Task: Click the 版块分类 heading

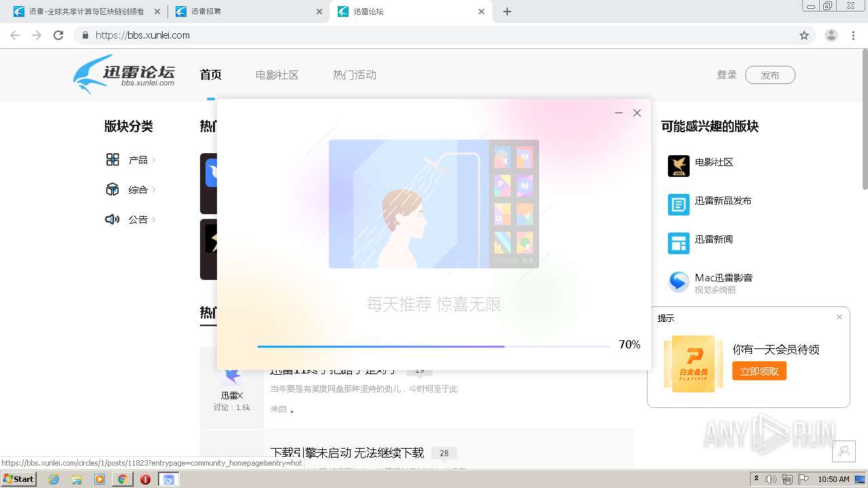Action: pos(129,127)
